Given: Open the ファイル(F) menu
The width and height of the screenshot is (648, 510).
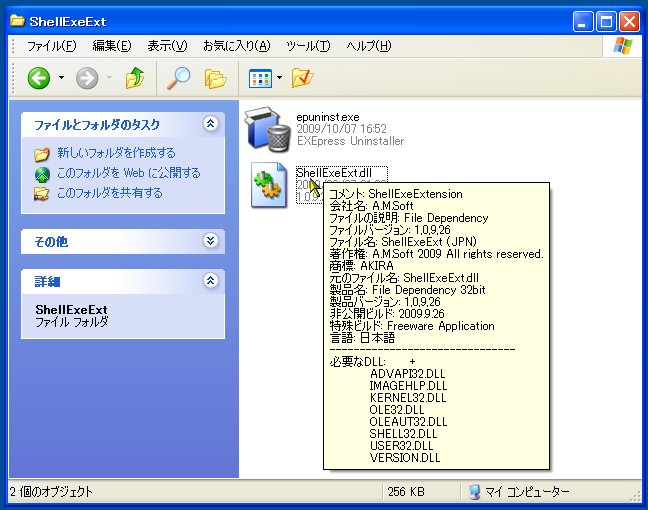Looking at the screenshot, I should coord(52,45).
